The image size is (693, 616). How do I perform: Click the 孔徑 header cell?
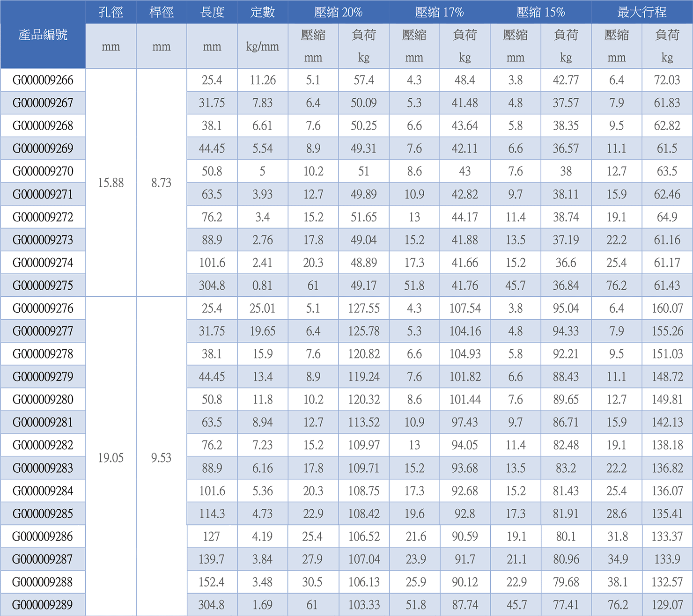pos(111,12)
